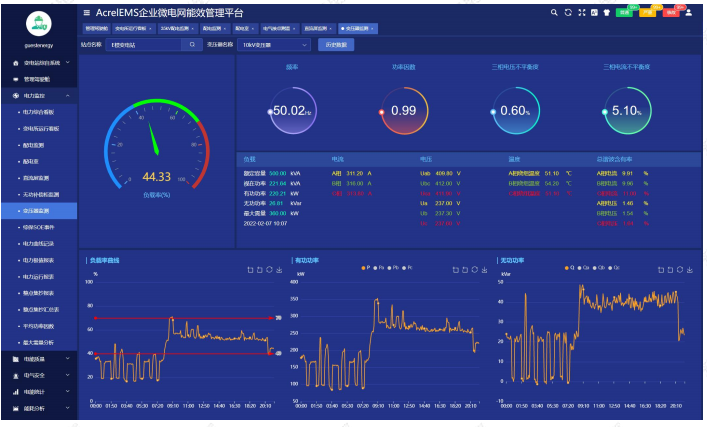The height and width of the screenshot is (427, 707).
Task: Toggle the Pb series in active power legend
Action: point(393,268)
